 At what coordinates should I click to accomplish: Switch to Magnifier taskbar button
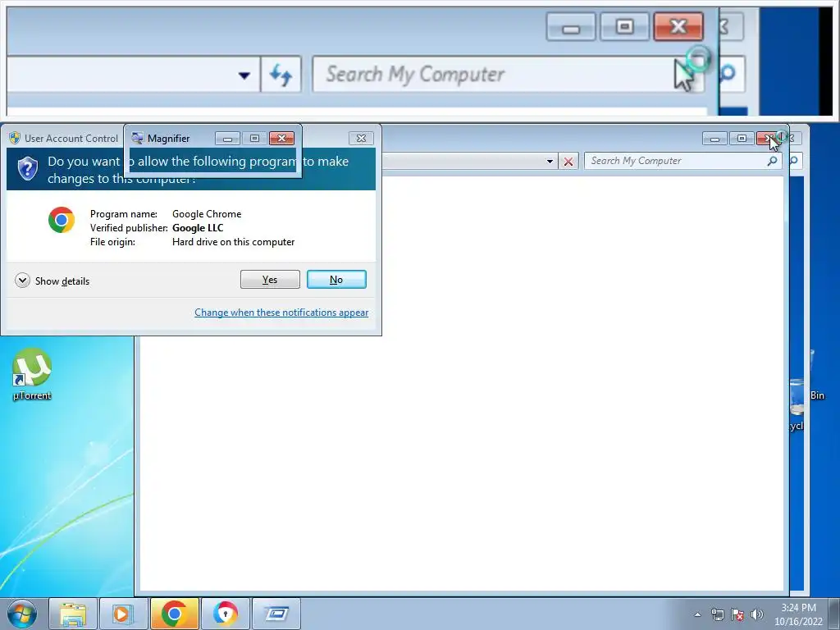[x=276, y=614]
